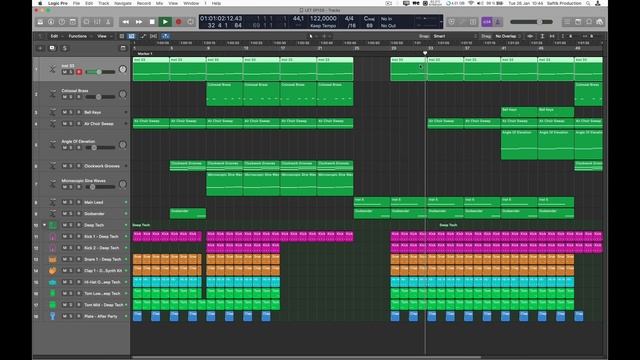The image size is (640, 360).
Task: Toggle the Show Automation button
Action: (x=143, y=36)
